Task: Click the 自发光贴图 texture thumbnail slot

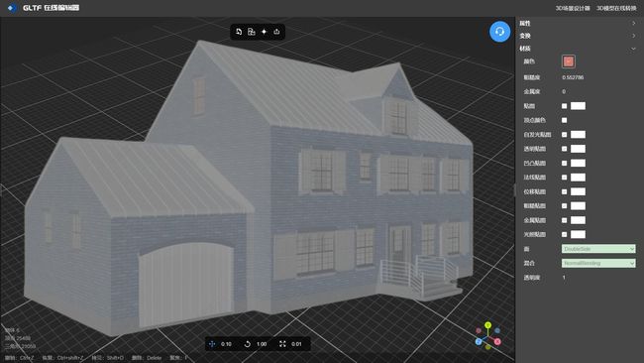Action: pos(578,135)
